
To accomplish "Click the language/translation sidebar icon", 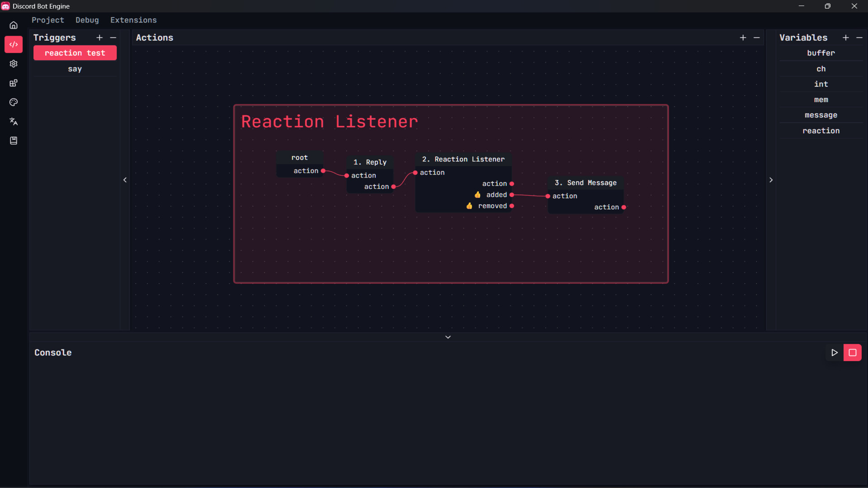I will tap(14, 121).
